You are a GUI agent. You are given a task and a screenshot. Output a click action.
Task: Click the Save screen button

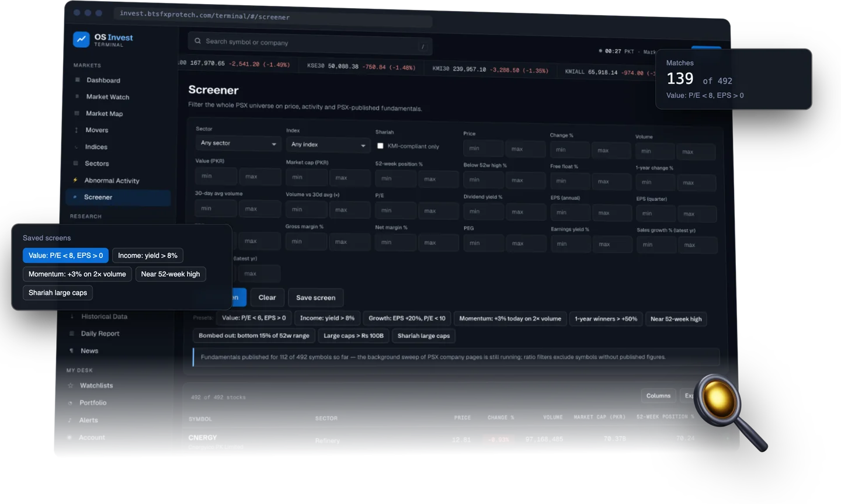(x=316, y=298)
